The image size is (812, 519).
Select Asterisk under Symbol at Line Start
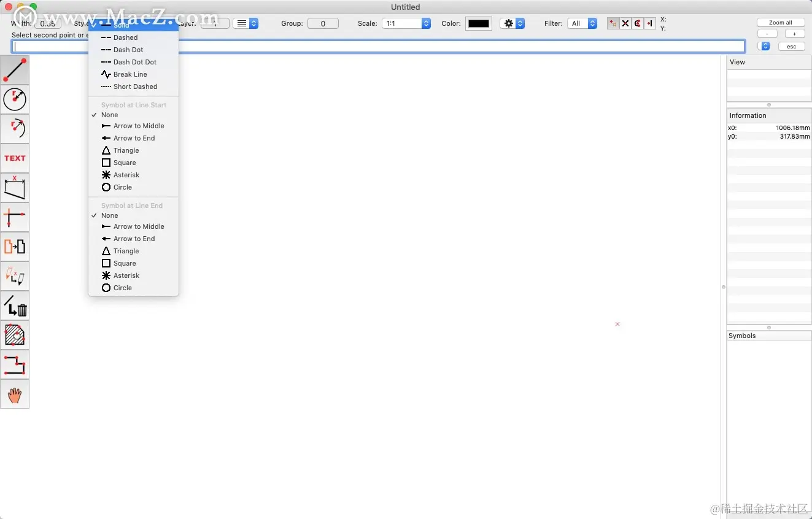tap(133, 175)
